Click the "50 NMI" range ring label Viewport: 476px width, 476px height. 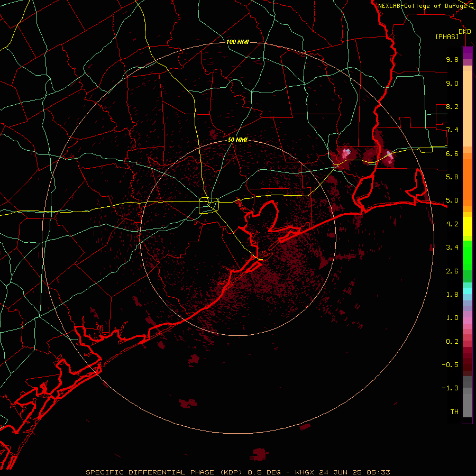click(237, 140)
